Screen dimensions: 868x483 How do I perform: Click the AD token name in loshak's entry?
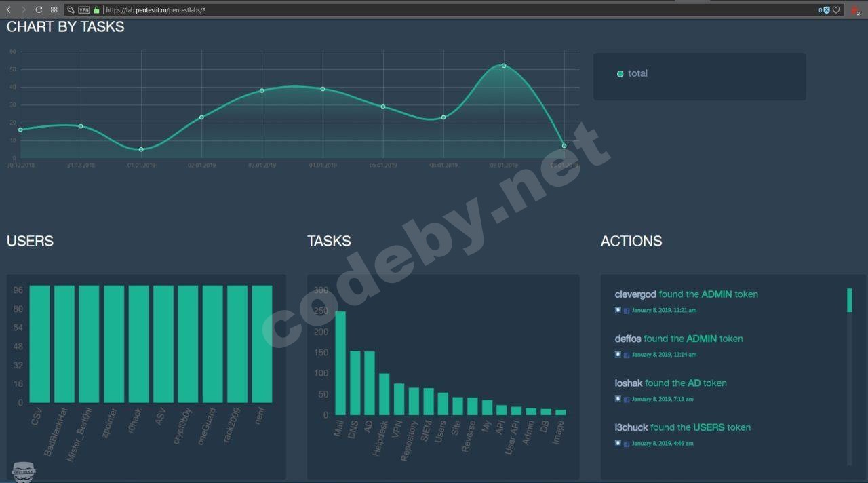[x=694, y=383]
